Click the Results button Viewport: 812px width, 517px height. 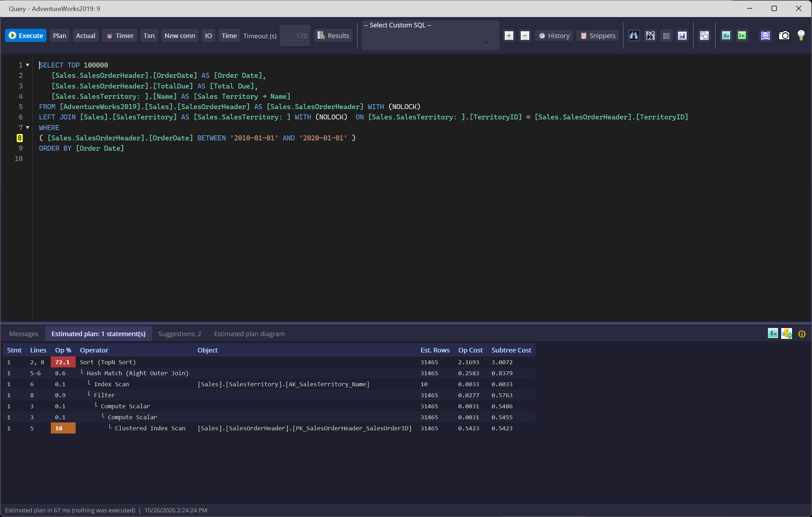(333, 36)
